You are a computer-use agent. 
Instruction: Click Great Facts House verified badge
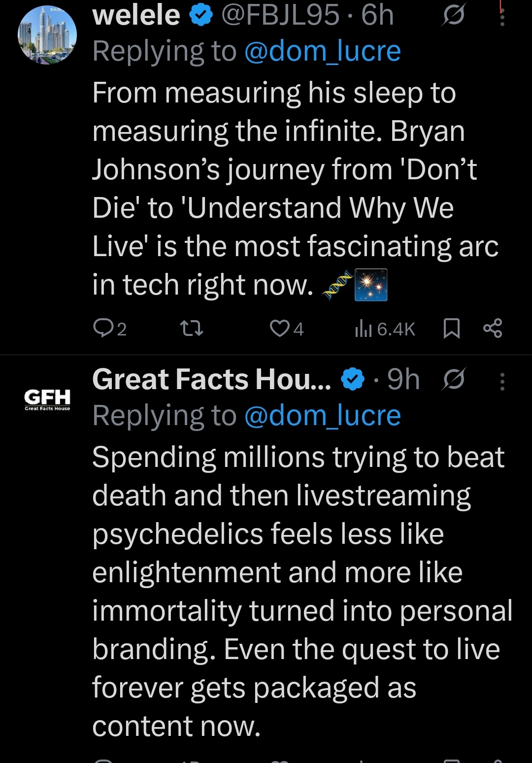tap(353, 380)
